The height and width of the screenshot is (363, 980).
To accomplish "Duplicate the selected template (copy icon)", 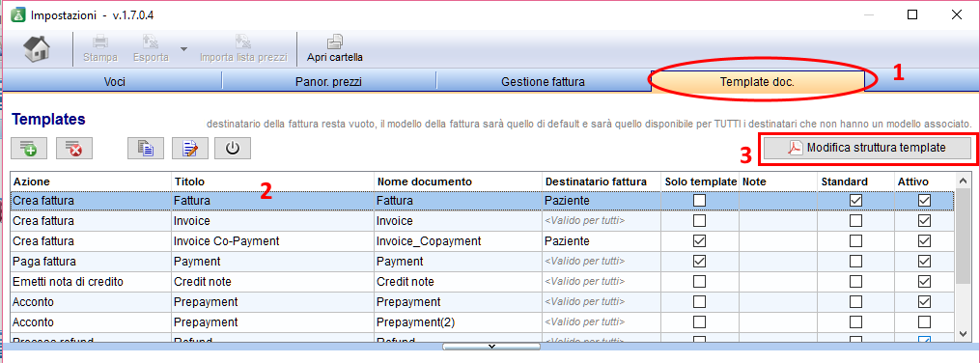I will tap(146, 148).
